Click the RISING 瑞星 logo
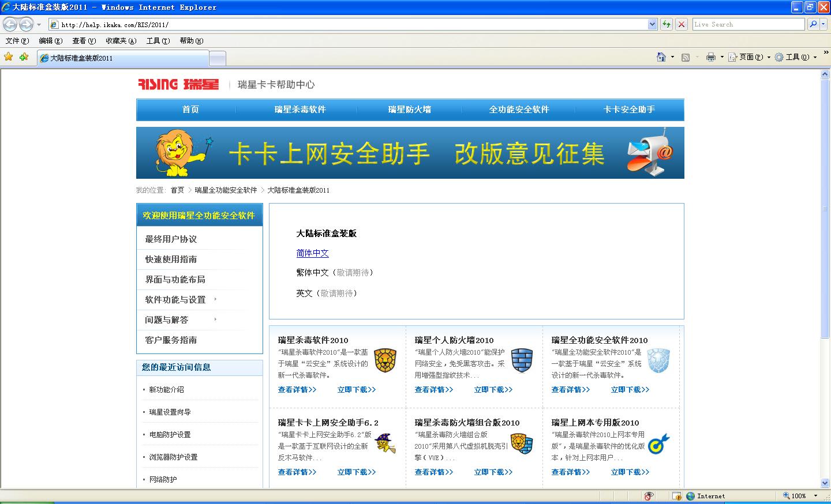The image size is (831, 504). pos(178,84)
